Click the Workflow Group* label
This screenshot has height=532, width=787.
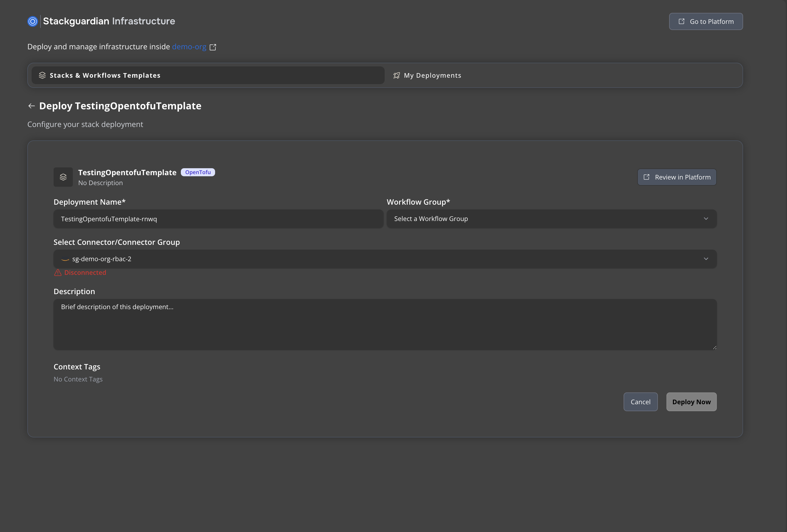tap(418, 202)
